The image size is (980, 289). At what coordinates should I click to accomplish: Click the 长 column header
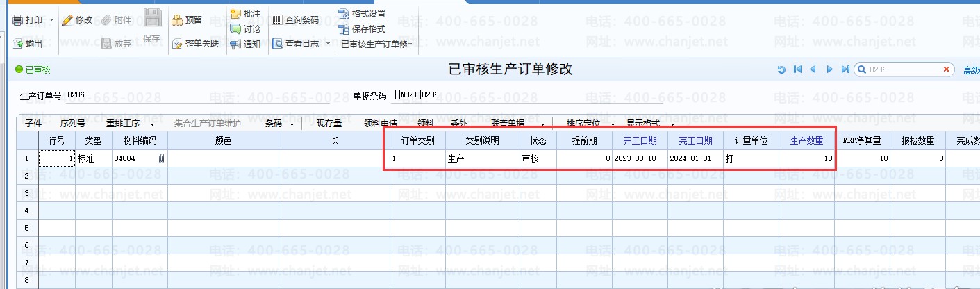335,140
